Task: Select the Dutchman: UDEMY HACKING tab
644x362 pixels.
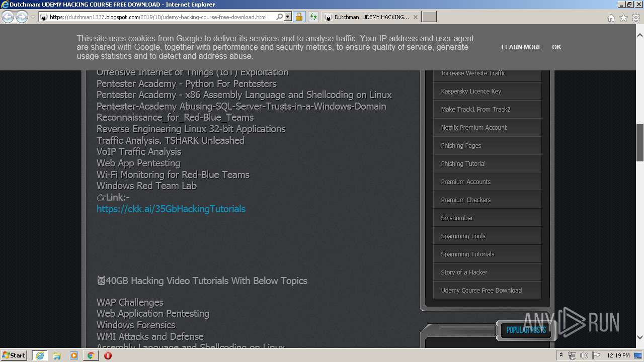Action: click(370, 17)
